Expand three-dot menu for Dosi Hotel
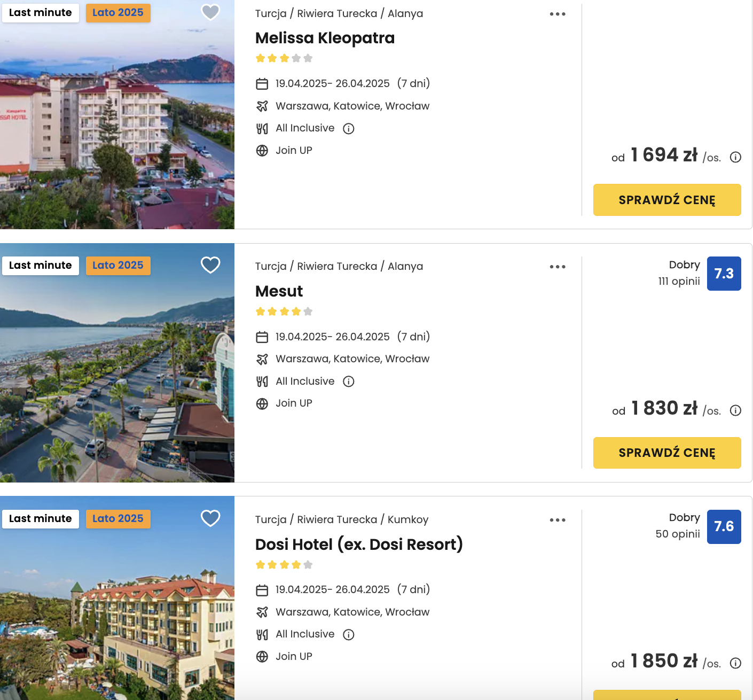This screenshot has width=753, height=700. tap(558, 520)
